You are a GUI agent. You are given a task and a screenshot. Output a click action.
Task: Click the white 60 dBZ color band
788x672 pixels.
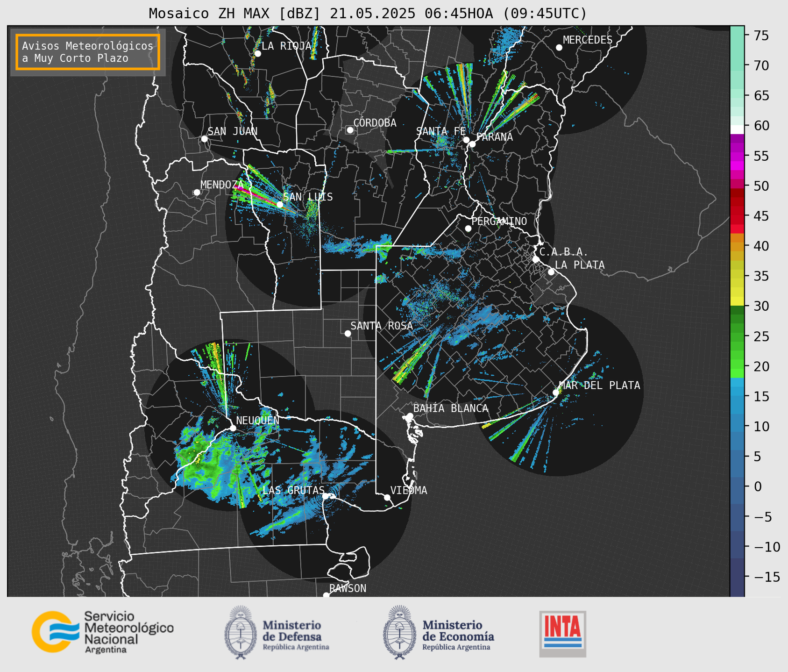point(737,129)
